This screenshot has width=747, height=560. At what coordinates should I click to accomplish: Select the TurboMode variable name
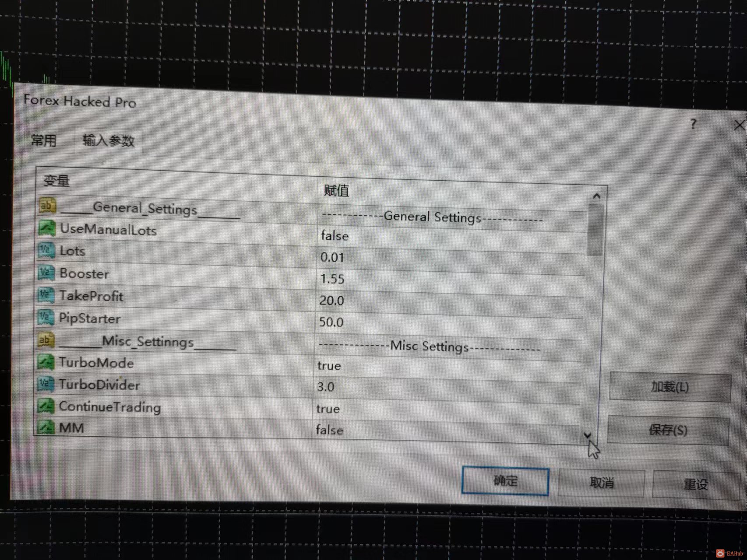(x=96, y=363)
